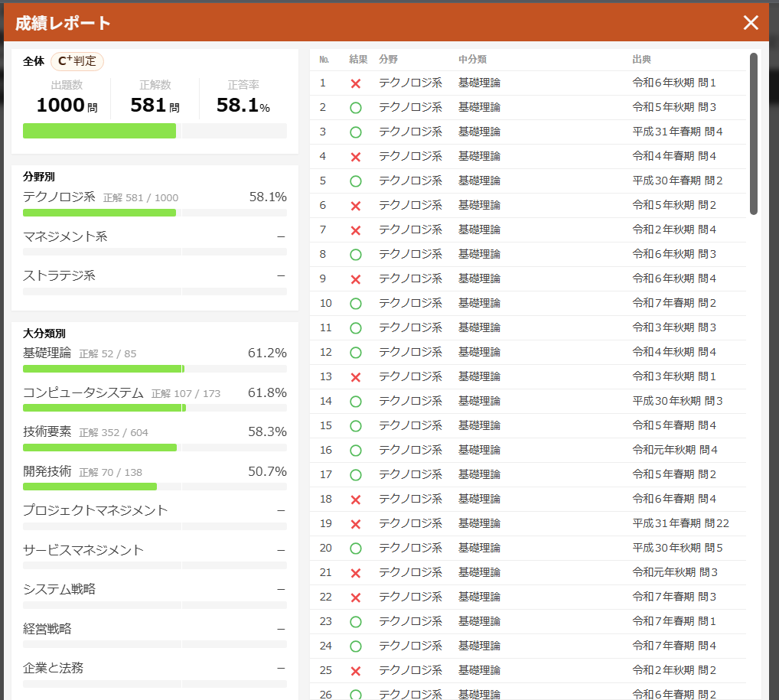Click the 基礎理論 label in 大分類別
779x700 pixels.
pos(47,353)
